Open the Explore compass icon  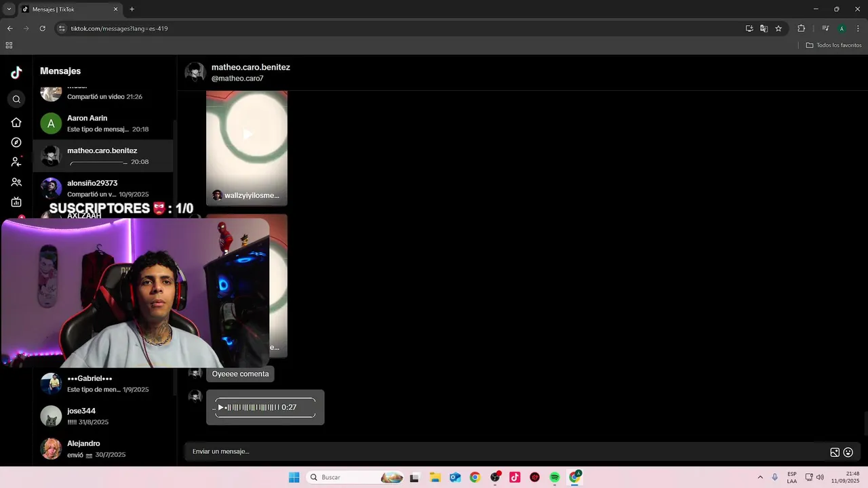16,142
